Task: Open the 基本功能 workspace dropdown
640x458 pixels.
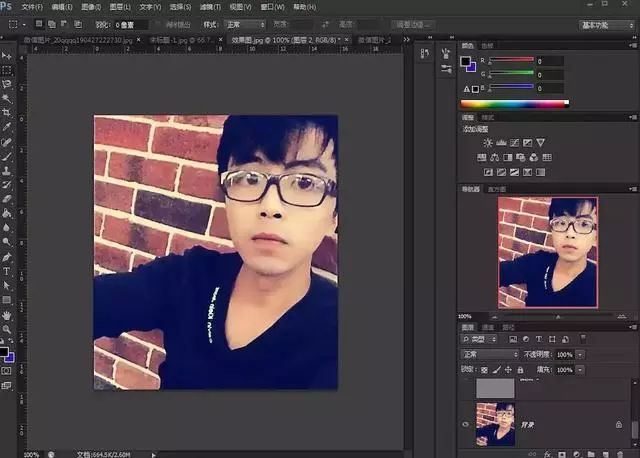Action: [x=606, y=23]
